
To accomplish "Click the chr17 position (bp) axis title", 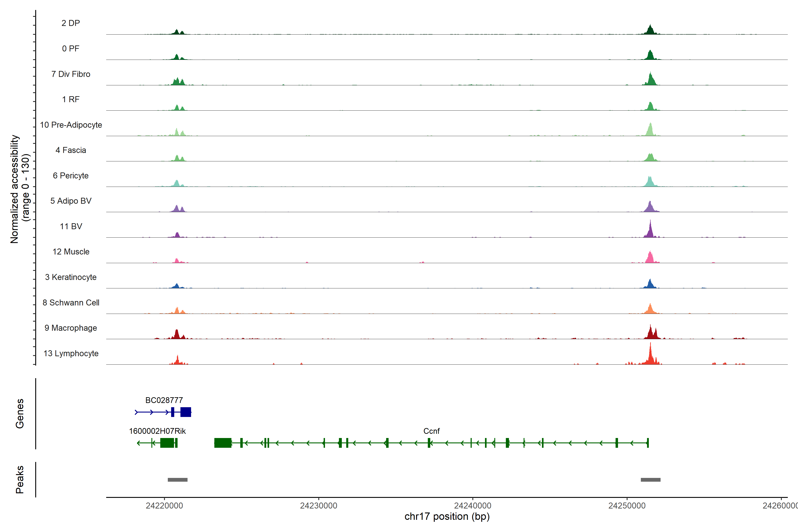I will click(x=447, y=516).
